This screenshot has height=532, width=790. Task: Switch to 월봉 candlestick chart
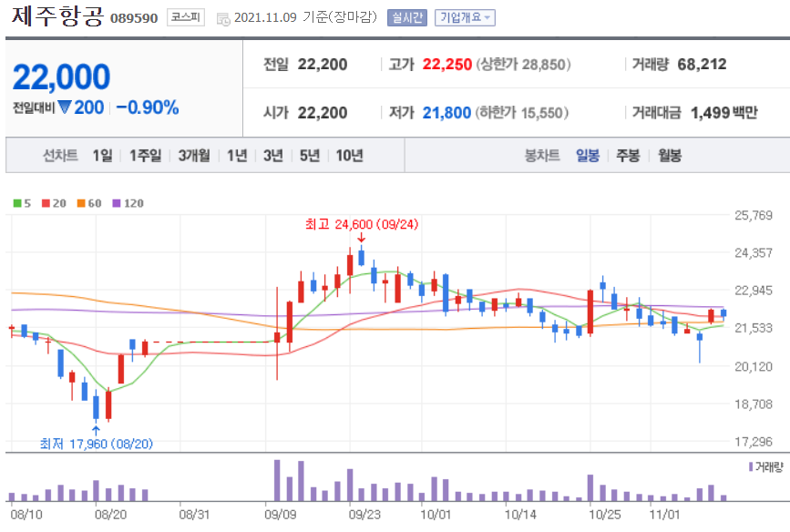tap(670, 156)
